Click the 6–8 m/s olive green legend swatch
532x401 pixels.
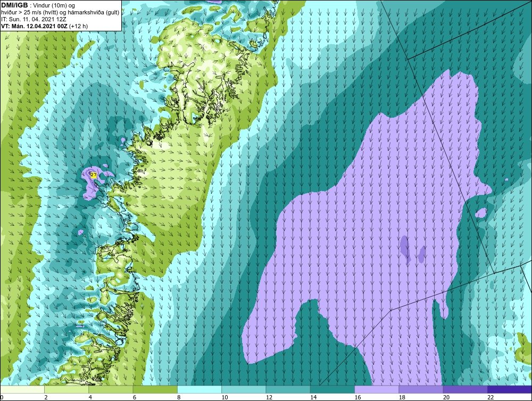(x=155, y=389)
